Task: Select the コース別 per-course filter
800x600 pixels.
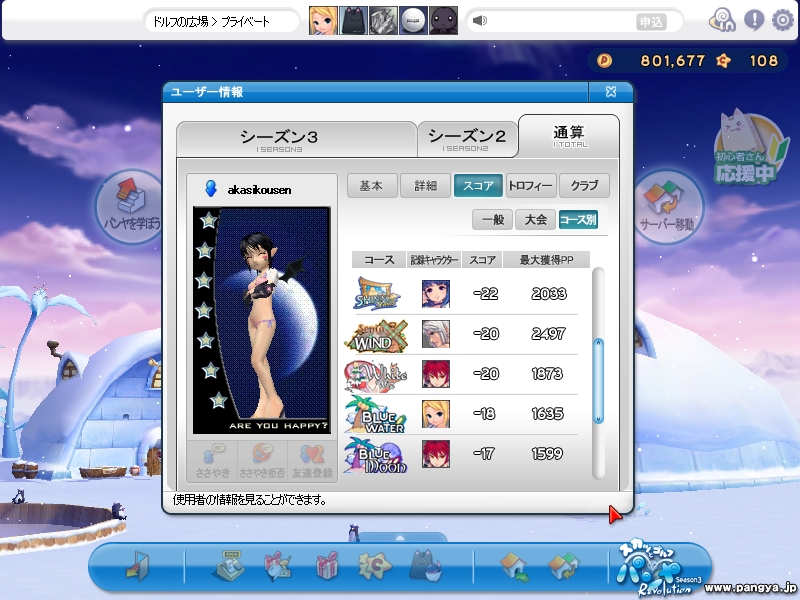Action: 578,220
